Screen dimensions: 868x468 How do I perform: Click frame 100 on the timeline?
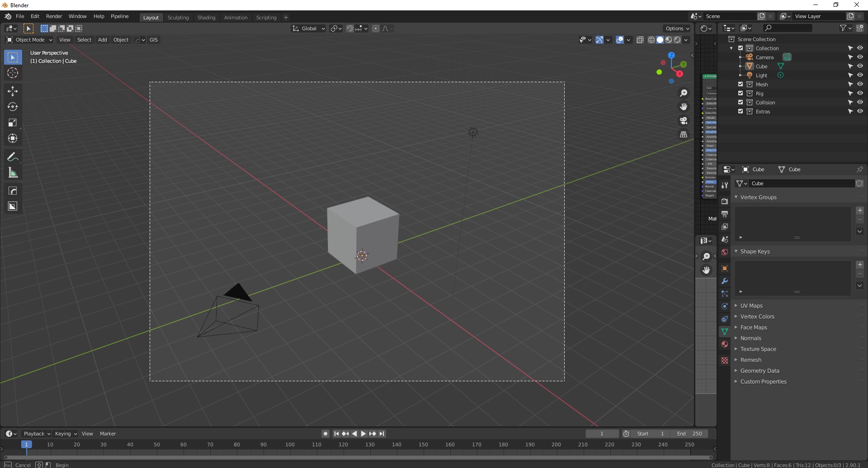[290, 445]
